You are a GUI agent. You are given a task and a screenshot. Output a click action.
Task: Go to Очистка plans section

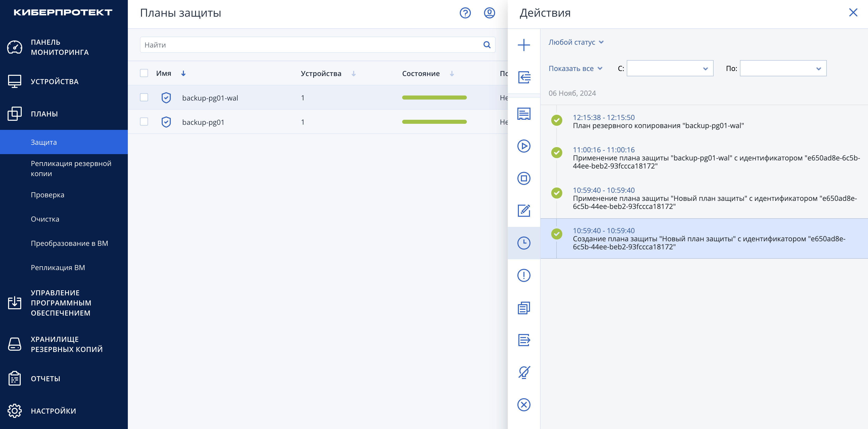click(45, 219)
